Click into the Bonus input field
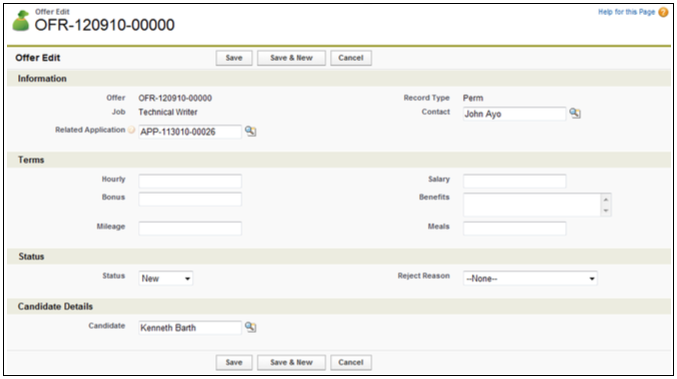This screenshot has height=379, width=677. tap(190, 199)
